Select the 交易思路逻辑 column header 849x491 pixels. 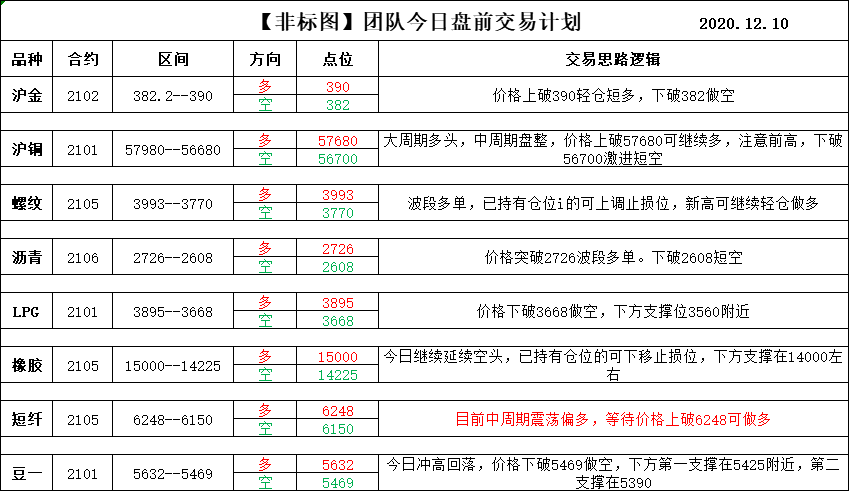[613, 59]
